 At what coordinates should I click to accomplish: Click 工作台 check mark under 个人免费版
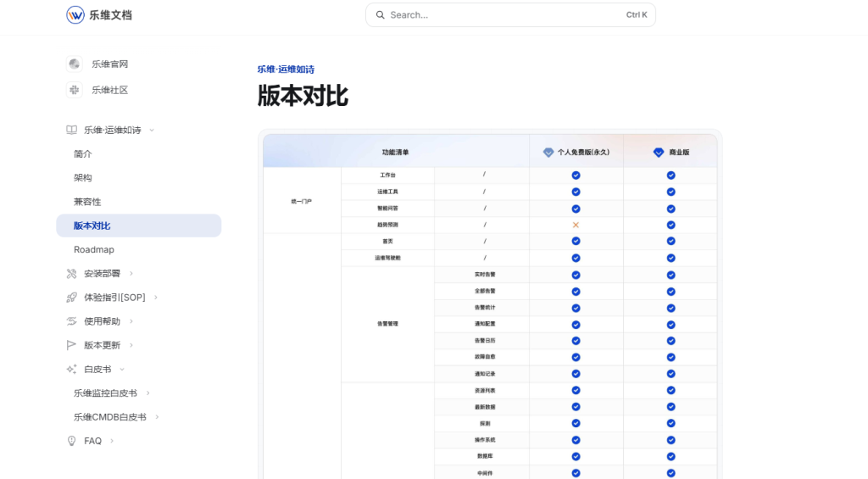(576, 175)
